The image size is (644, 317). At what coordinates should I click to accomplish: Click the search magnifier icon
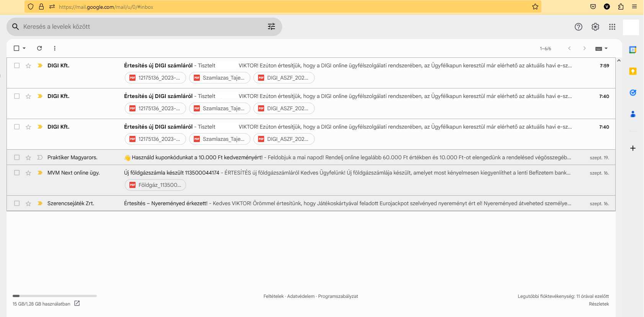(x=16, y=27)
